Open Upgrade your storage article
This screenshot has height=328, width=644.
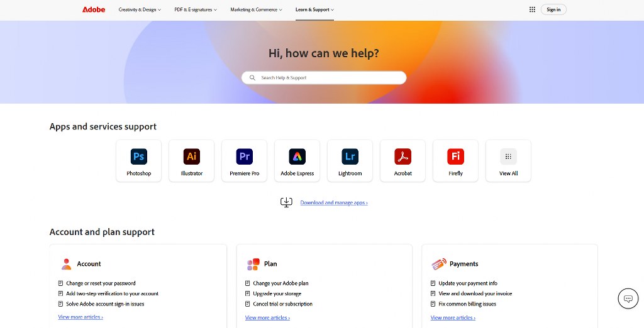[x=277, y=293]
